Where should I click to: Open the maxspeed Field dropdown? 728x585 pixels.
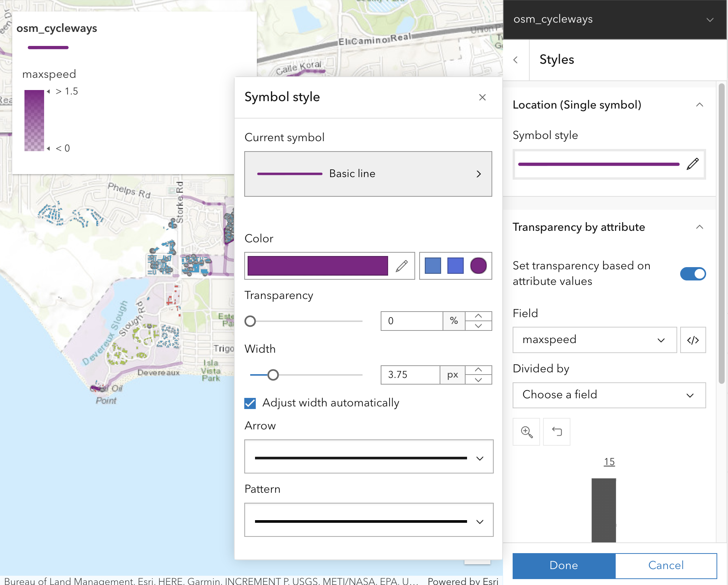pos(595,340)
